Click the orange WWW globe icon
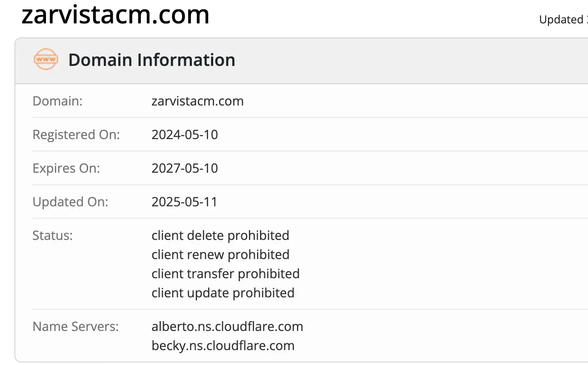Image resolution: width=588 pixels, height=365 pixels. click(x=46, y=60)
